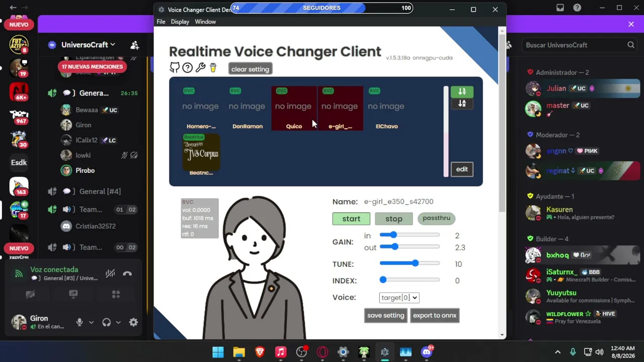644x362 pixels.
Task: Open the Window menu
Action: [205, 22]
